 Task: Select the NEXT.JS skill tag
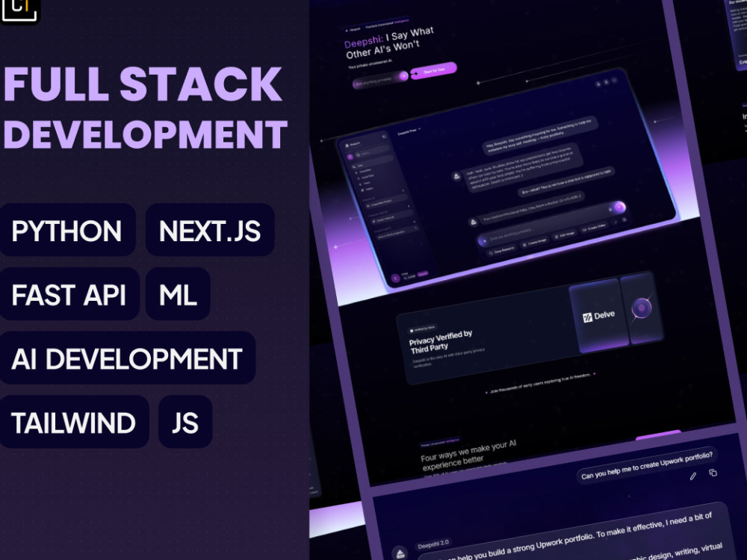click(210, 231)
